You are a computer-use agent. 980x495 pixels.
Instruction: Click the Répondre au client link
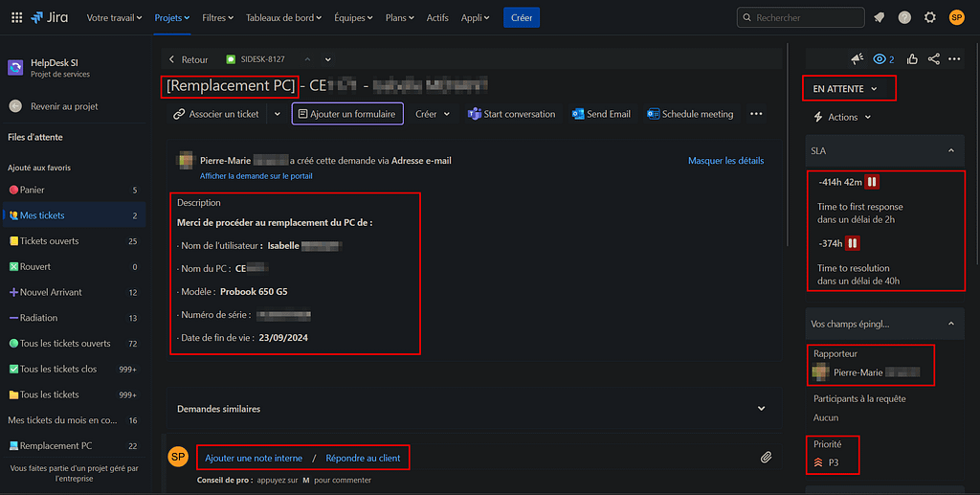pyautogui.click(x=363, y=458)
